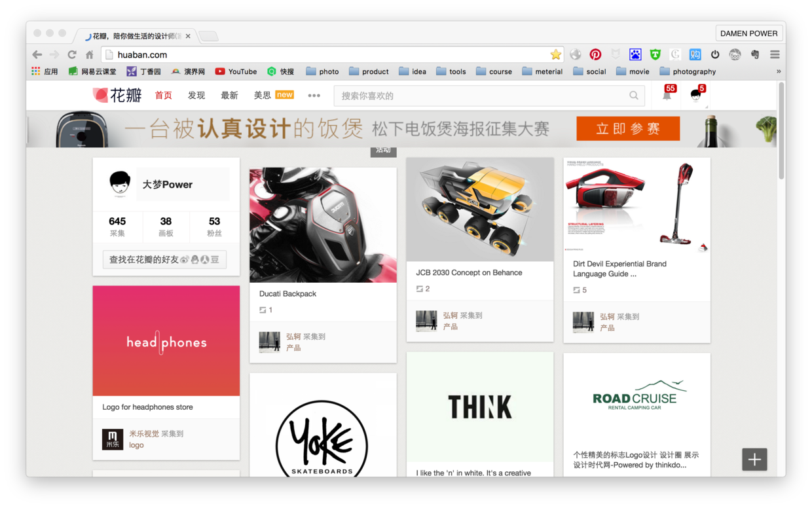
Task: Open the YouTube bookmark
Action: point(236,71)
